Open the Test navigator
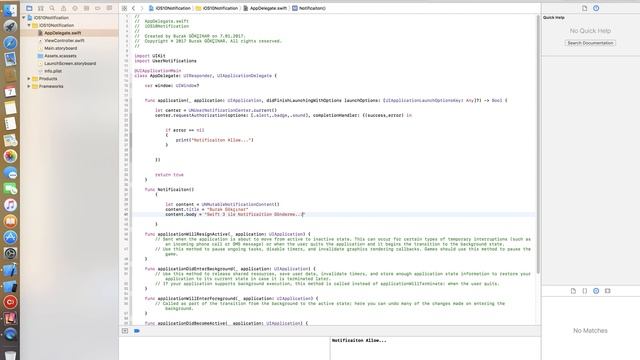Screen dimensions: 640x360 click(75, 8)
